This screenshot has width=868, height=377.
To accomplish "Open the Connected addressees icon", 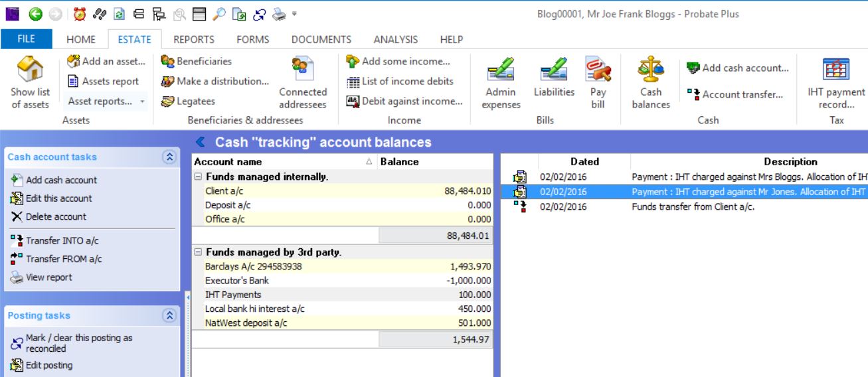I will [303, 70].
